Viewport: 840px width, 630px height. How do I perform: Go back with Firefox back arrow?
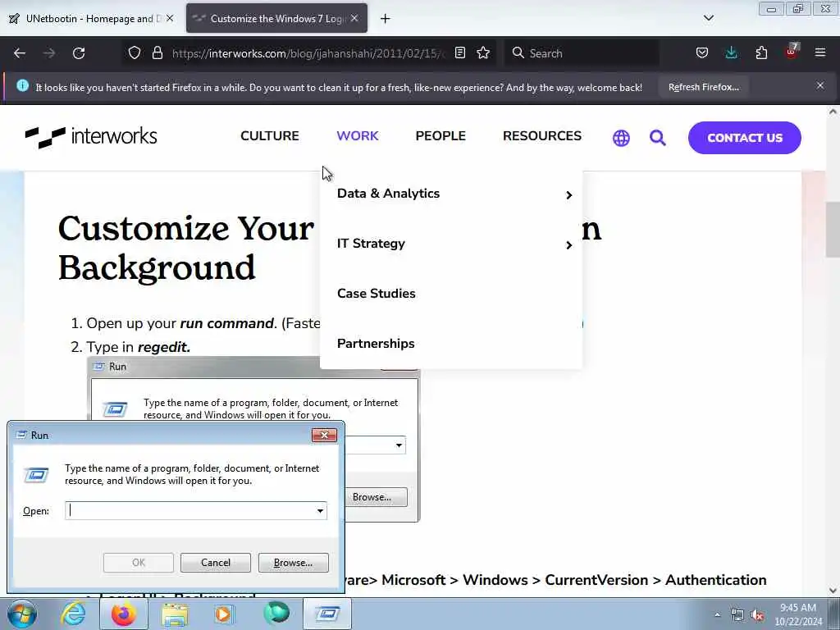point(20,53)
